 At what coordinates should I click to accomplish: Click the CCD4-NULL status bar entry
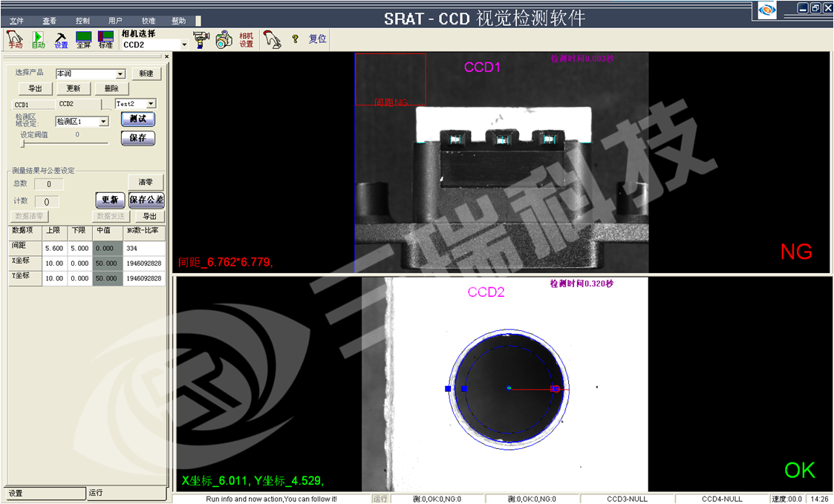point(723,499)
